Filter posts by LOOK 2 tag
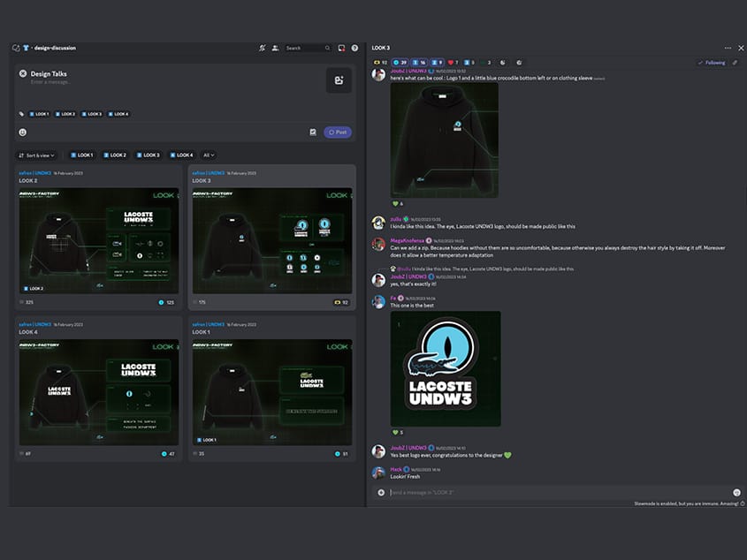This screenshot has width=747, height=560. pyautogui.click(x=115, y=155)
